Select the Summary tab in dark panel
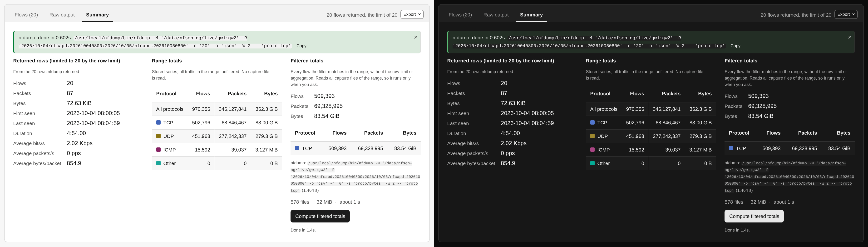Image resolution: width=868 pixels, height=247 pixels. click(531, 15)
